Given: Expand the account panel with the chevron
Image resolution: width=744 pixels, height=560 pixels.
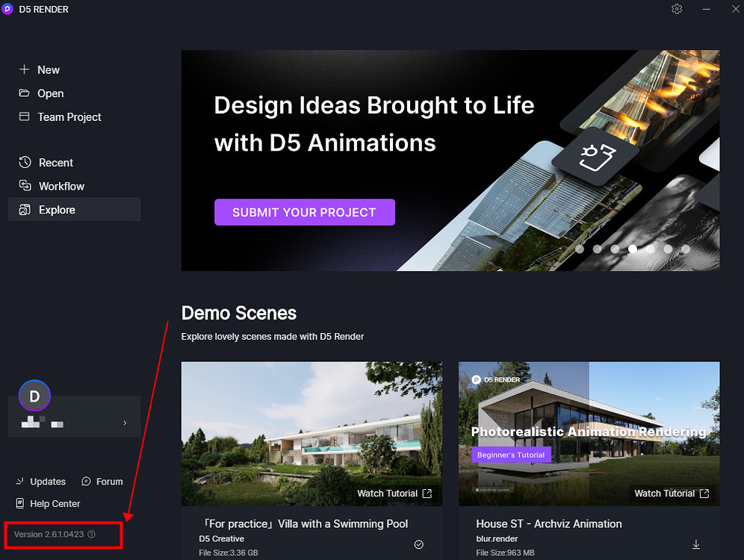Looking at the screenshot, I should (125, 422).
